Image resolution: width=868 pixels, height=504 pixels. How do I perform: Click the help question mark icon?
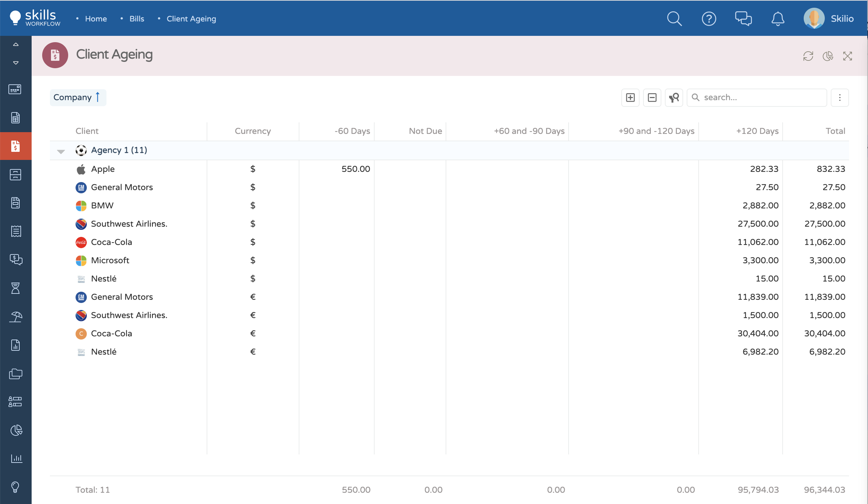(x=709, y=19)
